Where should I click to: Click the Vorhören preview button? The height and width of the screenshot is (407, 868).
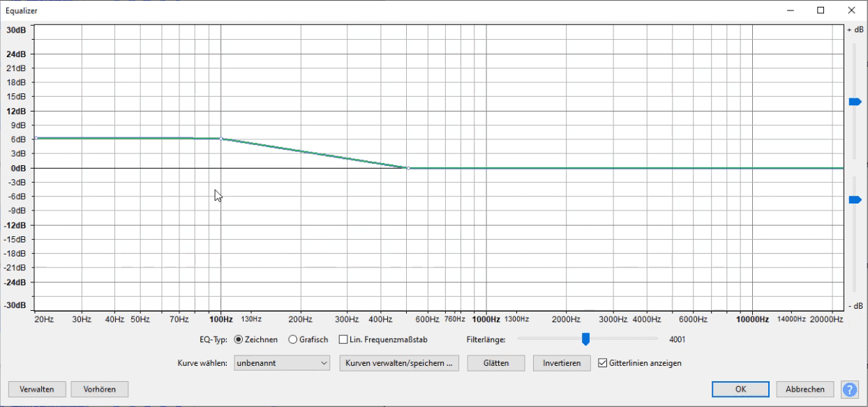coord(99,390)
